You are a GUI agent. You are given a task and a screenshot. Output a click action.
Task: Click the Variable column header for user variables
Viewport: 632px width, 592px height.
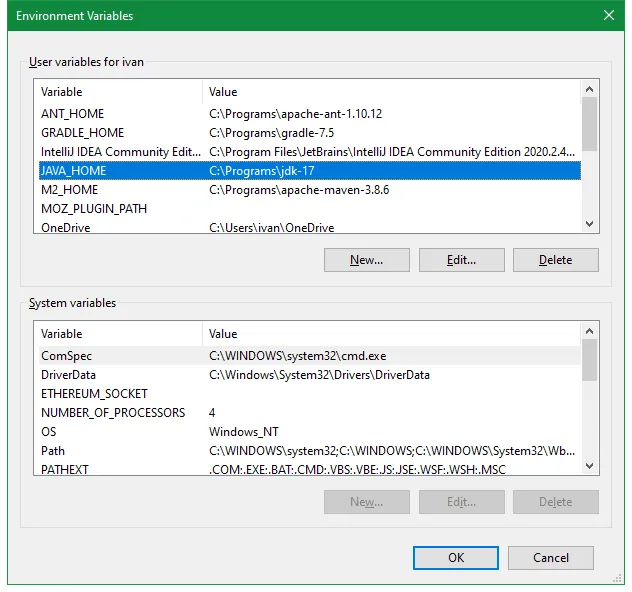click(118, 92)
